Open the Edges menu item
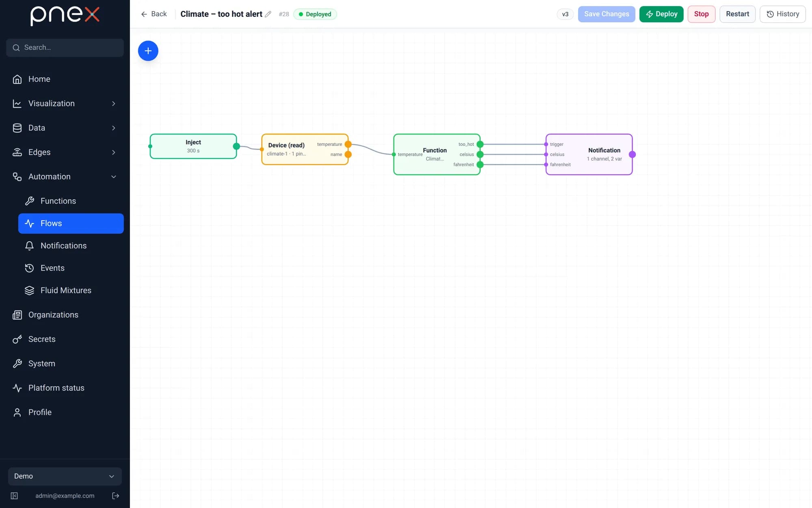 65,152
